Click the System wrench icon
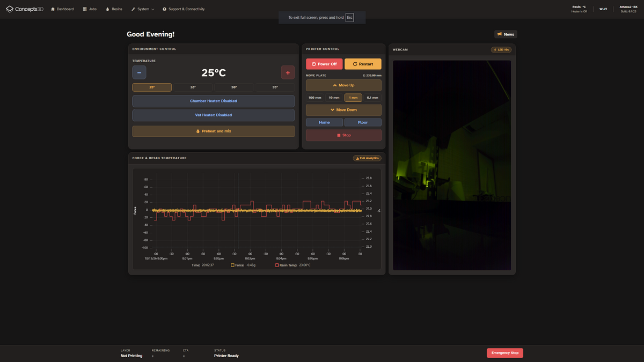This screenshot has width=644, height=362. pos(133,9)
